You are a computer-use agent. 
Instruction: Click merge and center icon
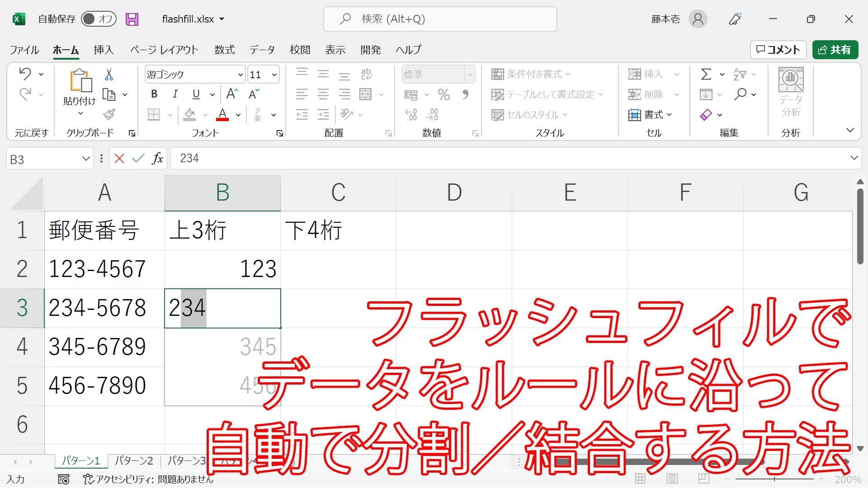[365, 94]
